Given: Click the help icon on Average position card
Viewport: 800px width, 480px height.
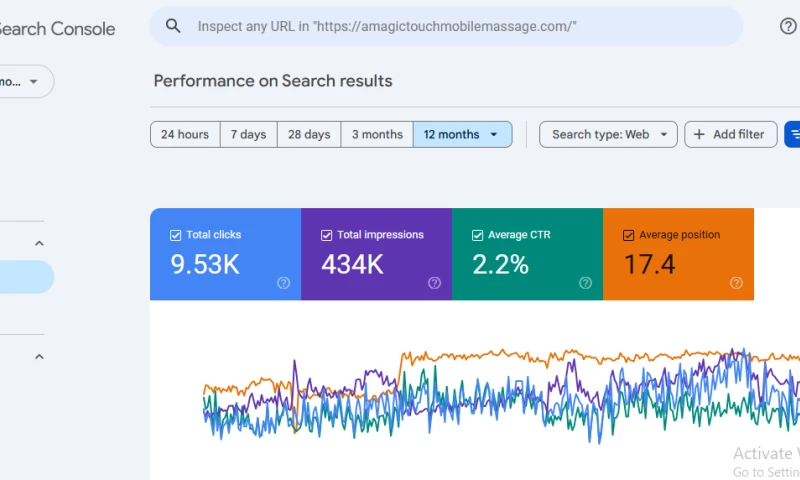Looking at the screenshot, I should click(x=736, y=283).
